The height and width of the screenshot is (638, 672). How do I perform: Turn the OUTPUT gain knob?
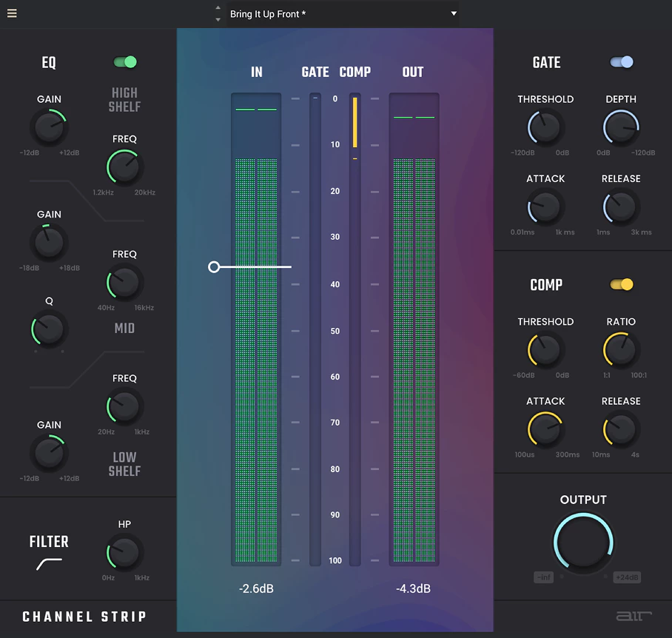click(583, 541)
